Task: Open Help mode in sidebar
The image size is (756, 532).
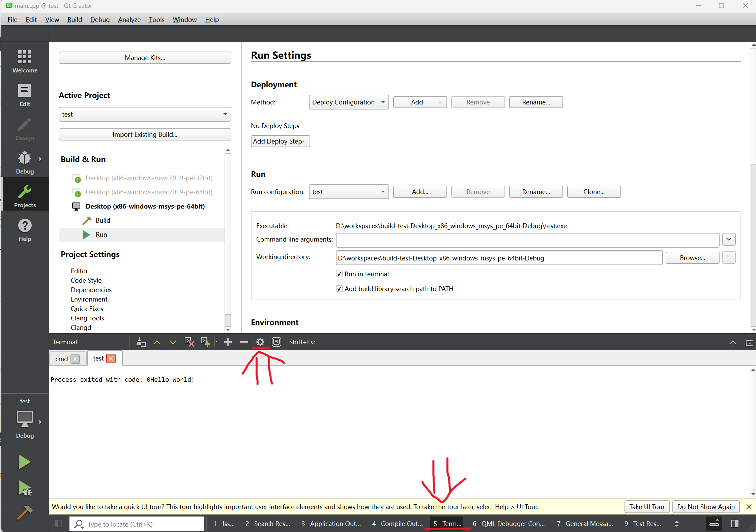Action: click(x=25, y=230)
